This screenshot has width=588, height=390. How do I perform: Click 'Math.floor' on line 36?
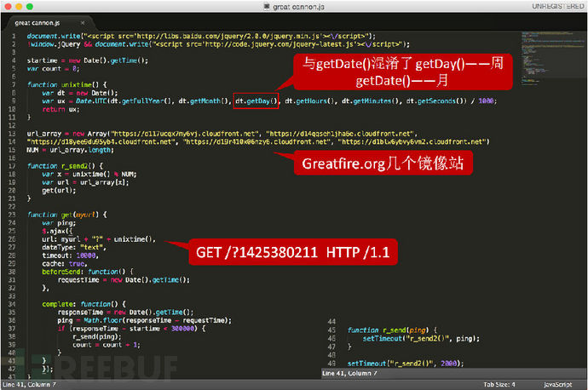point(103,320)
